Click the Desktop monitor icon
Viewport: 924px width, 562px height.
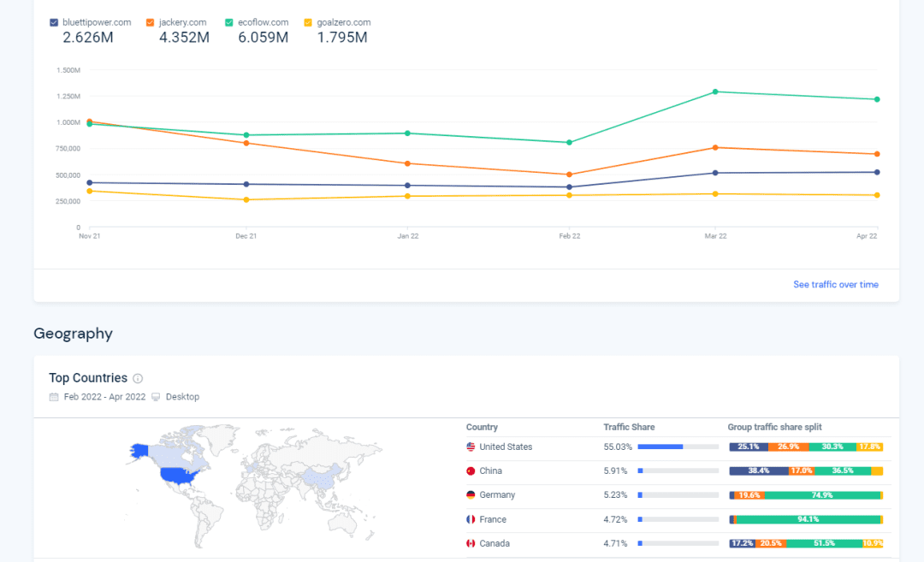[x=156, y=397]
